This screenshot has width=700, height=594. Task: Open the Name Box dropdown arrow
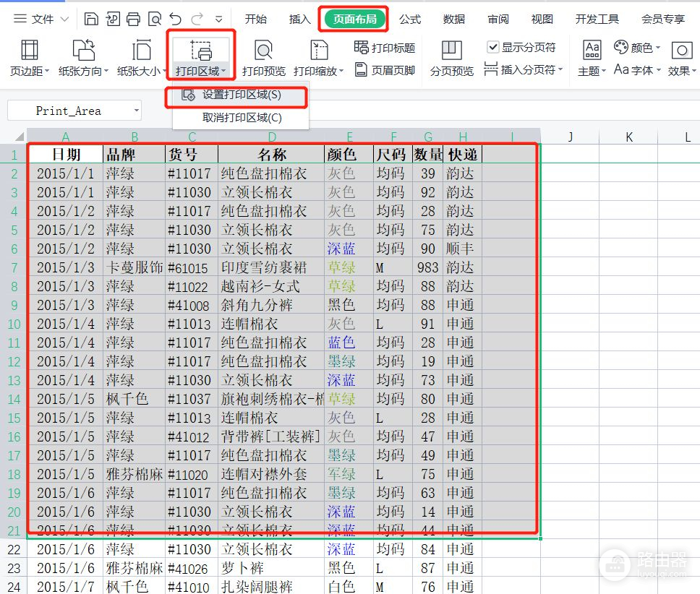(136, 111)
